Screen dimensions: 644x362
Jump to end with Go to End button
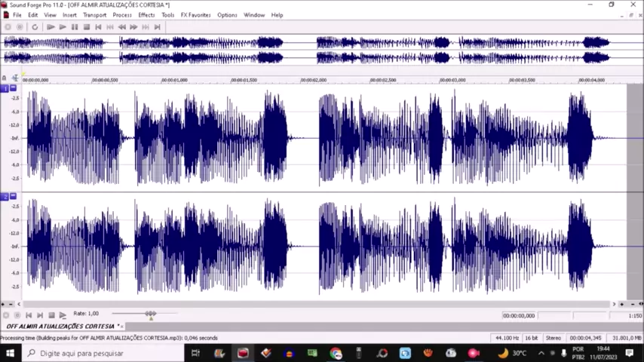click(x=157, y=27)
